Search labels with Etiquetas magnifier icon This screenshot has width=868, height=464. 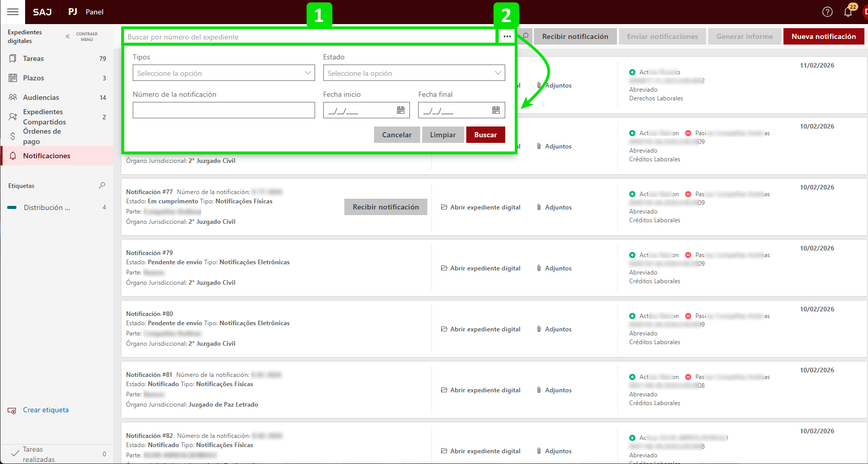coord(102,185)
